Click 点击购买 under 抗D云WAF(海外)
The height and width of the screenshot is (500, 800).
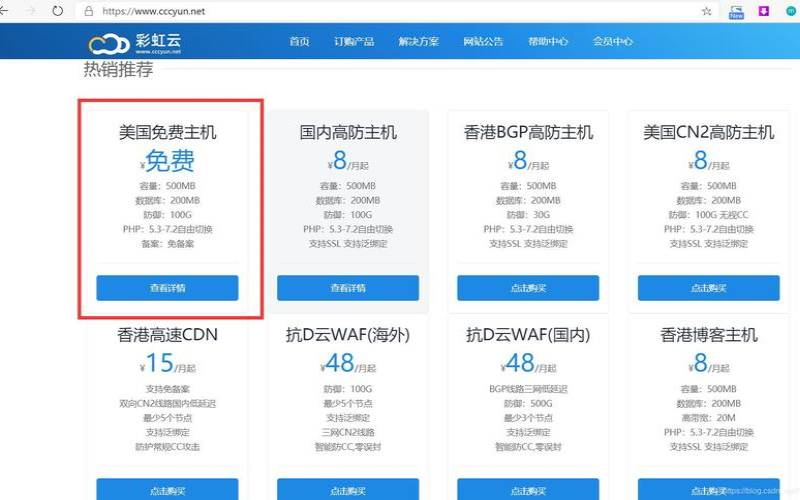(x=348, y=489)
